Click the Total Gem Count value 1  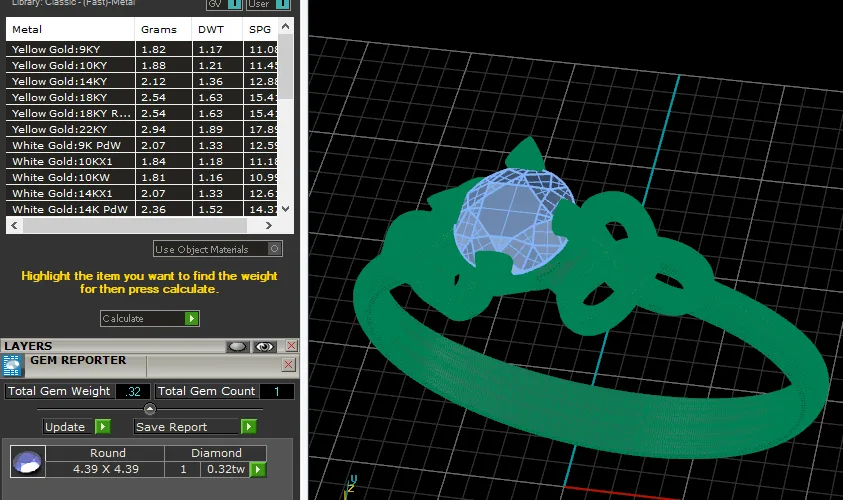(277, 391)
